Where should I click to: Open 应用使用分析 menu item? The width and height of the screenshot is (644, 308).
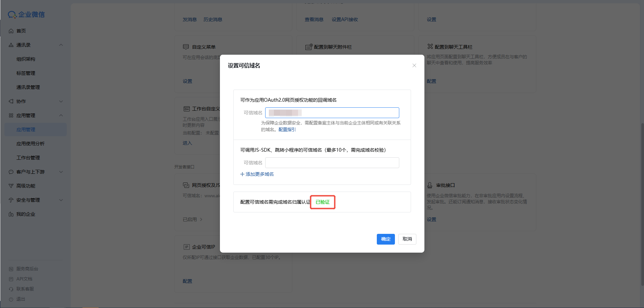coord(31,144)
